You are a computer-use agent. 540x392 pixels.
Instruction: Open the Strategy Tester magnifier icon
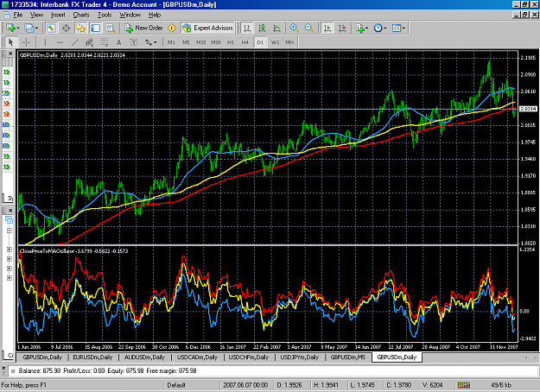(111, 28)
